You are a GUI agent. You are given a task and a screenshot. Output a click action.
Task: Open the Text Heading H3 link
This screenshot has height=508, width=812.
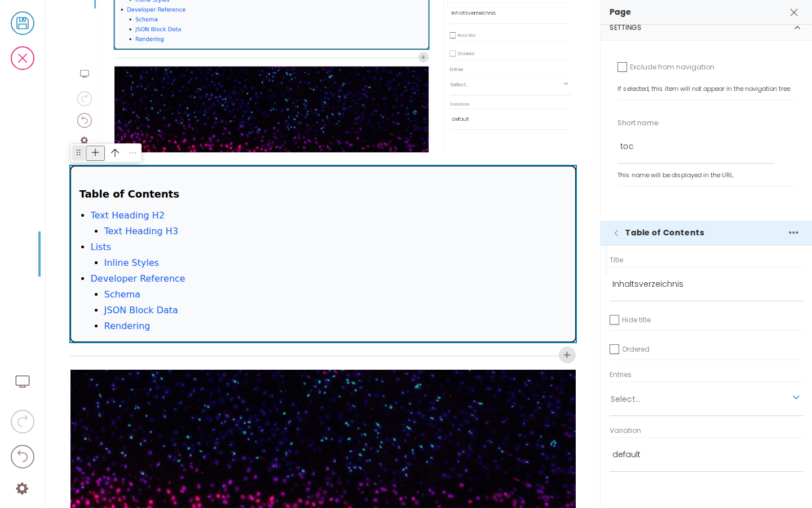coord(141,231)
